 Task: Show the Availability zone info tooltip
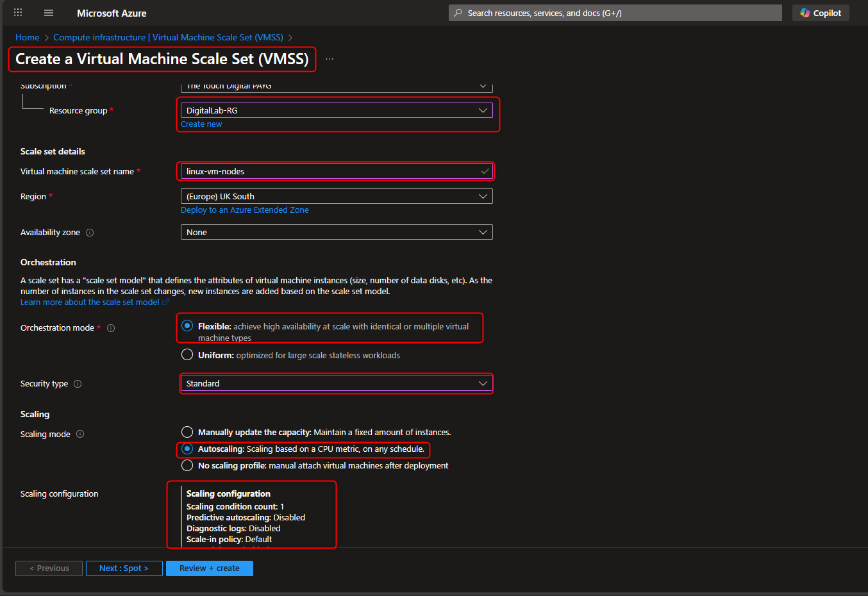click(88, 232)
